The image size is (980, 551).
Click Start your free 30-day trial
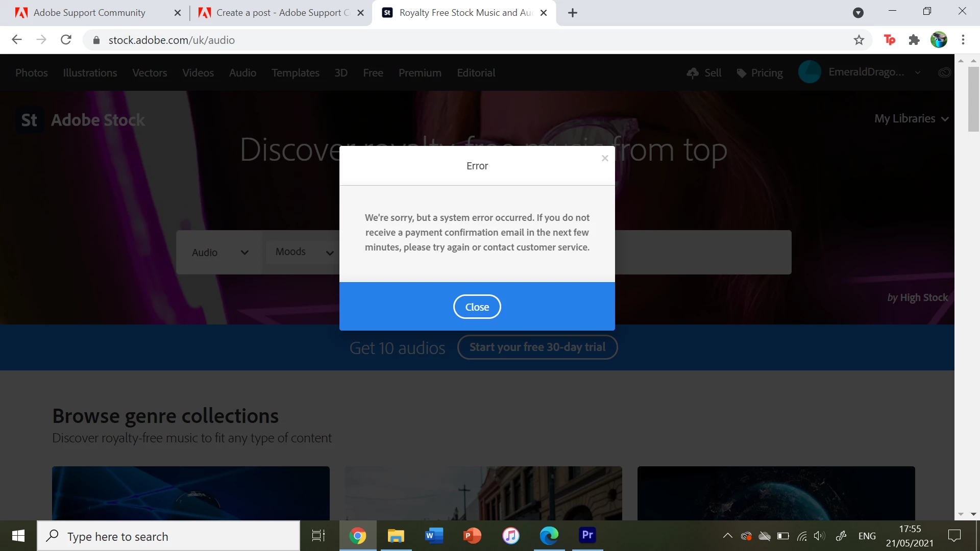(537, 347)
